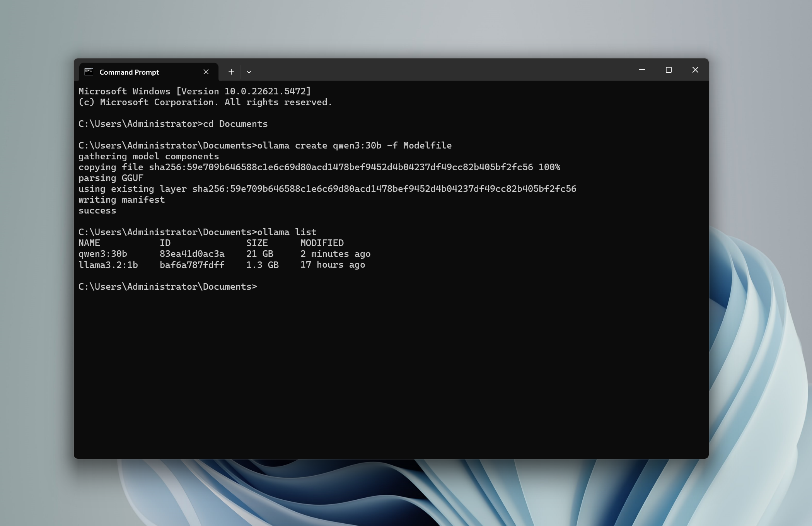Click the last empty Documents prompt line
This screenshot has width=812, height=526.
coord(168,287)
